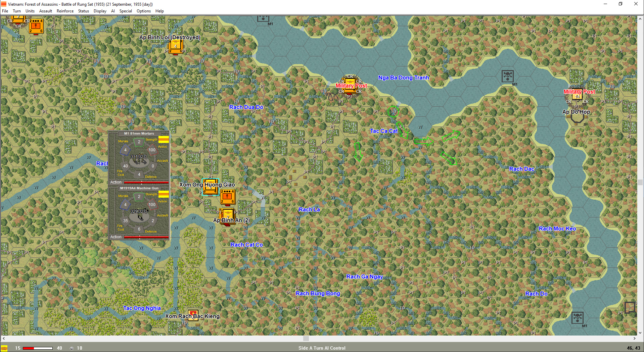This screenshot has height=352, width=644.
Task: Click the flag in the M1919A4 Machine Gun panel
Action: tap(164, 194)
